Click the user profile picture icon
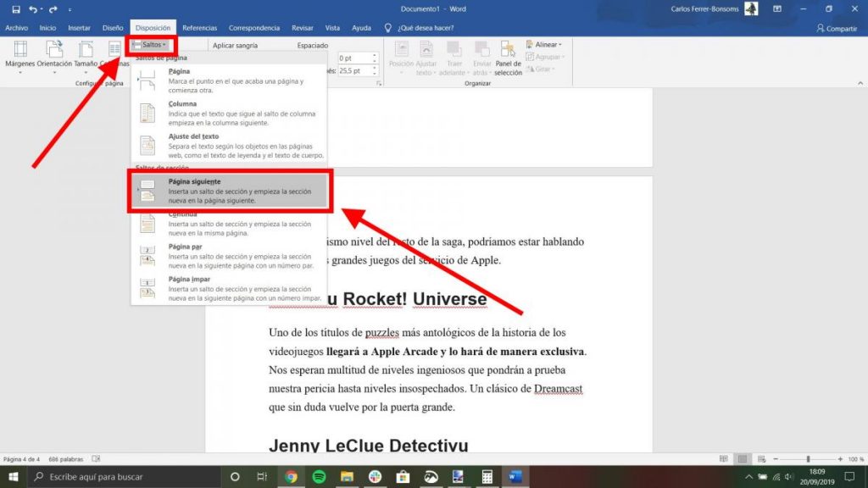The height and width of the screenshot is (488, 868). [751, 9]
